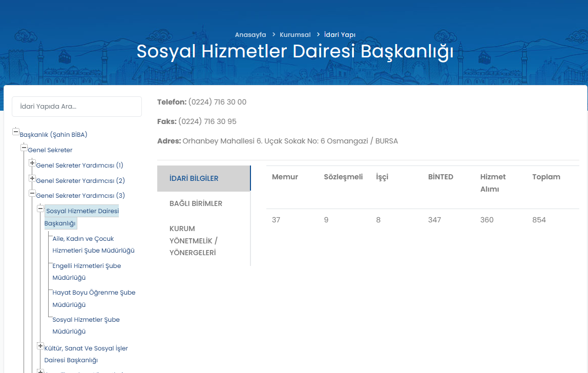588x373 pixels.
Task: Open Kültür, Sanat Ve Sosyal İşler Dairesi Başkanlığı
Action: [86, 354]
